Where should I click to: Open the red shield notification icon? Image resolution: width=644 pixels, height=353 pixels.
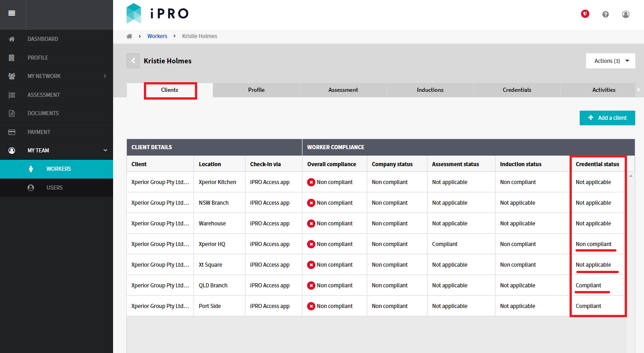coord(585,14)
